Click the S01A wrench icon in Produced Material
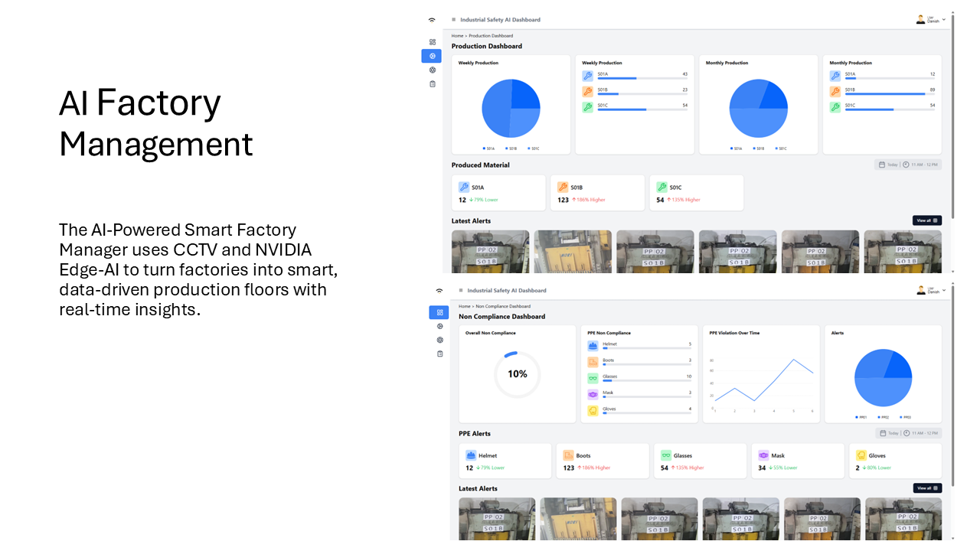This screenshot has height=551, width=980. [463, 187]
